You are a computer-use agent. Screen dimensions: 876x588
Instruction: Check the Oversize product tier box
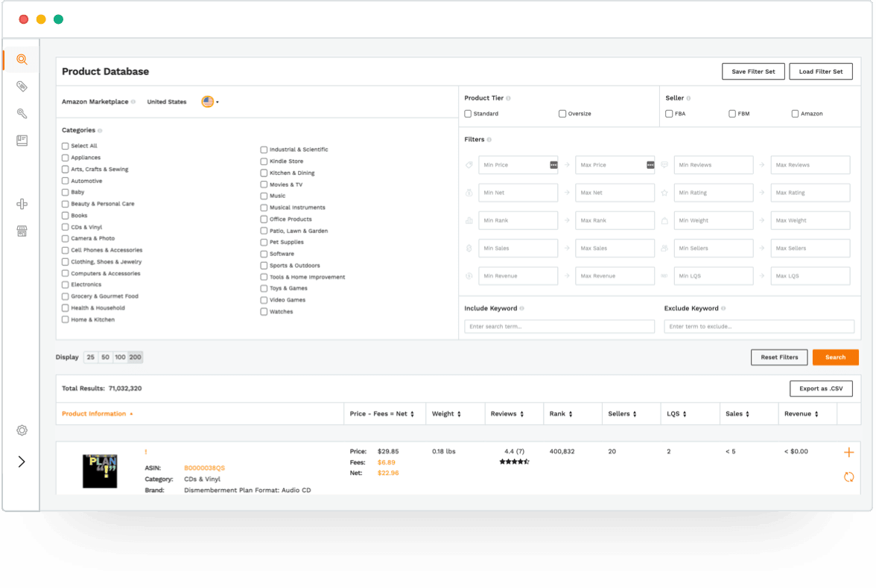tap(562, 114)
